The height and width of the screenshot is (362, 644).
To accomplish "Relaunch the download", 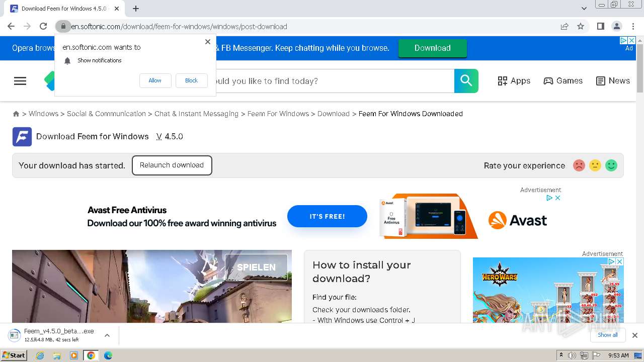I will [x=172, y=165].
